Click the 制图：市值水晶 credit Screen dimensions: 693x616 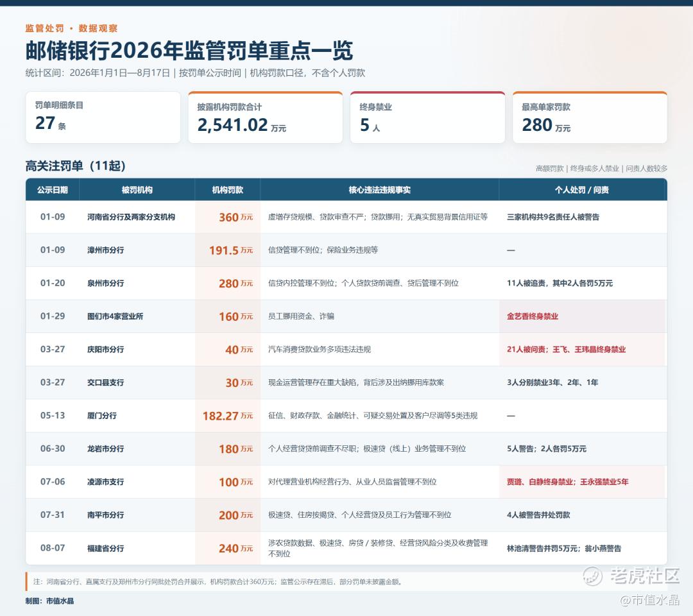click(x=49, y=601)
